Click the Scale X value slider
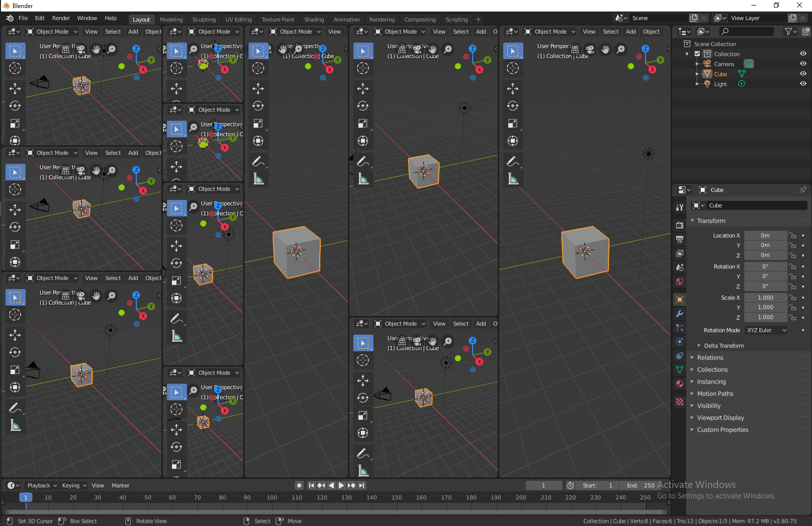 click(x=765, y=297)
